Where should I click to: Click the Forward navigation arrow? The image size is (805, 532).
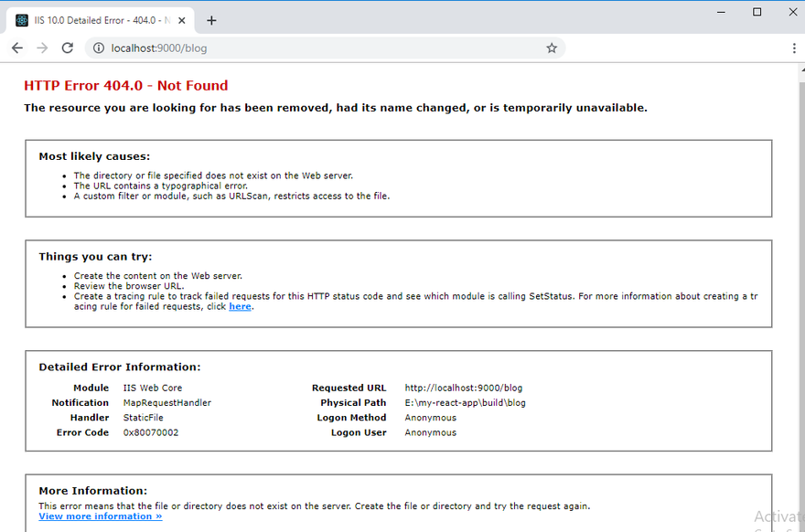coord(42,48)
